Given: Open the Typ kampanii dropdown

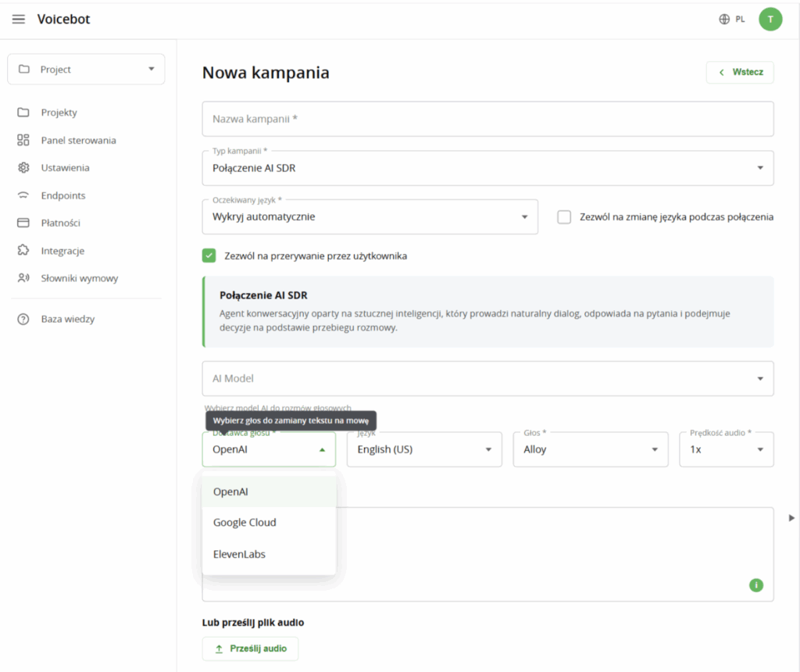Looking at the screenshot, I should 487,168.
